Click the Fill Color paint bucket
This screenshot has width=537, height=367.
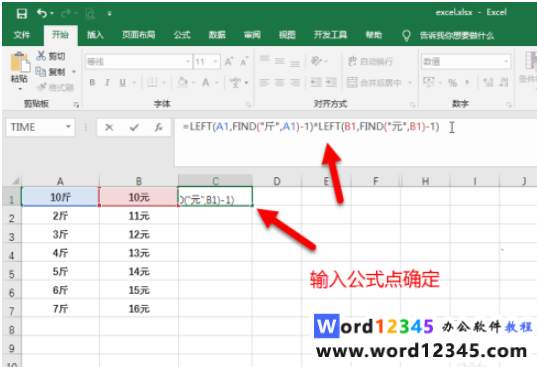183,83
